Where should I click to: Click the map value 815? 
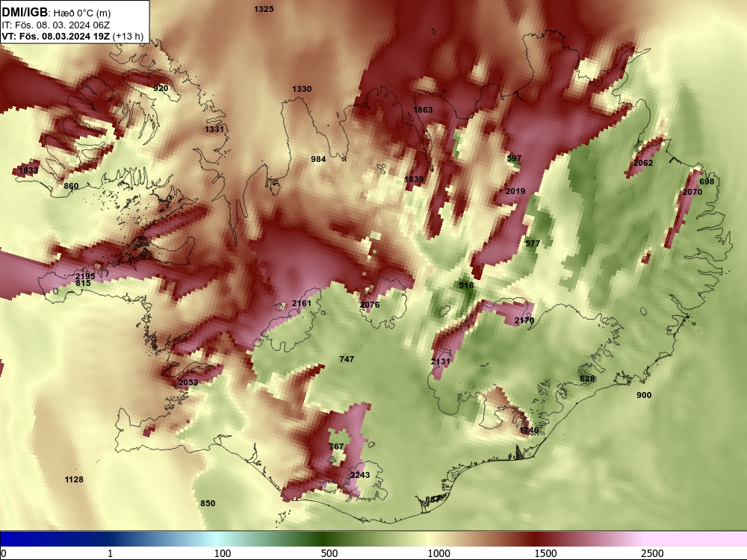(x=83, y=283)
